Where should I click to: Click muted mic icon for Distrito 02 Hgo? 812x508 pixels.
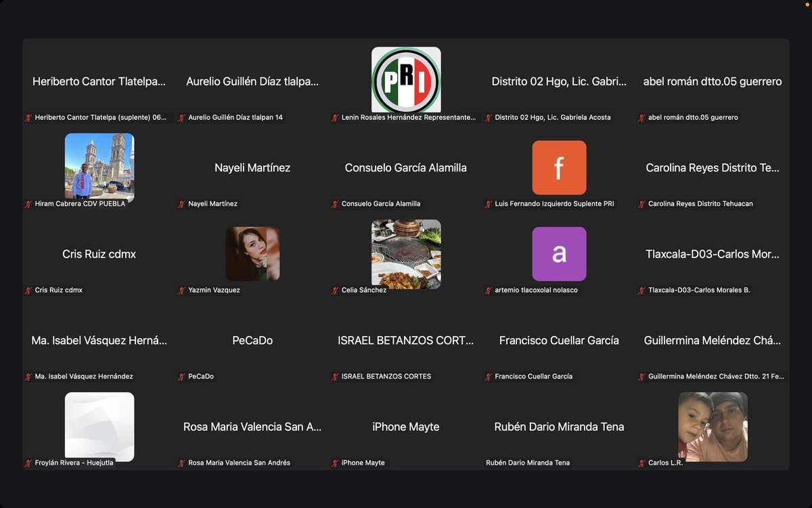[489, 118]
